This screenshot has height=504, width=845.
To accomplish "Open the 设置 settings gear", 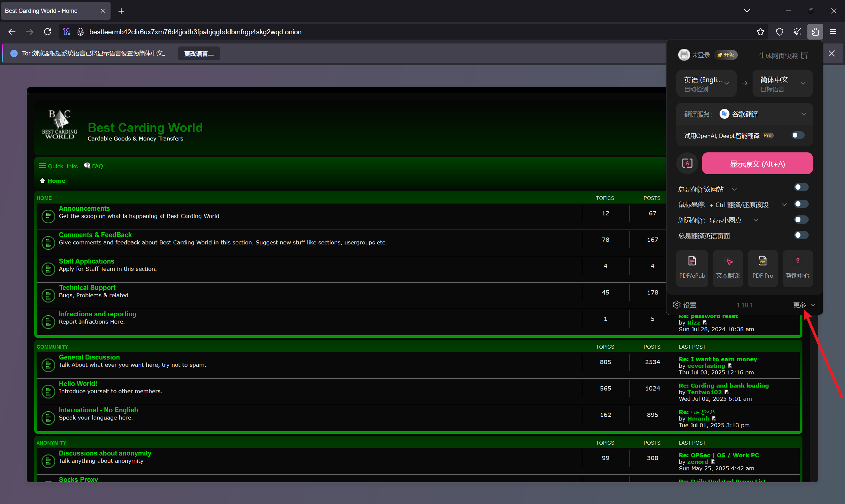I will pos(685,305).
